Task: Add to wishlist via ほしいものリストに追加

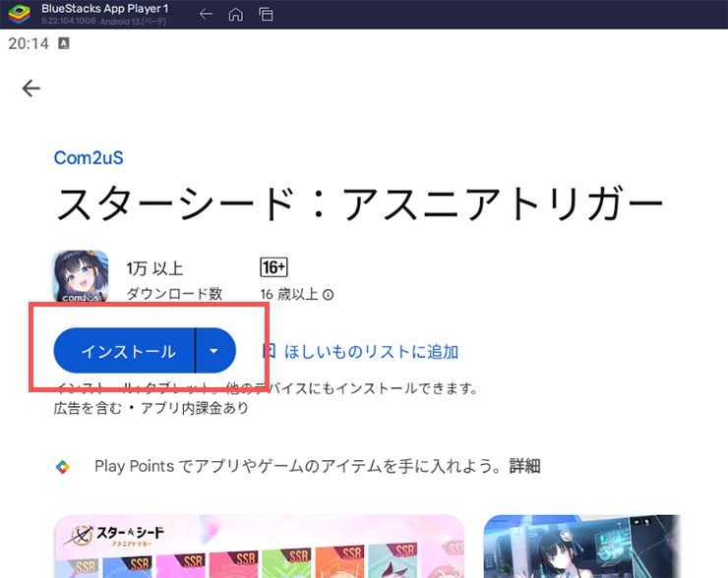Action: click(x=371, y=352)
